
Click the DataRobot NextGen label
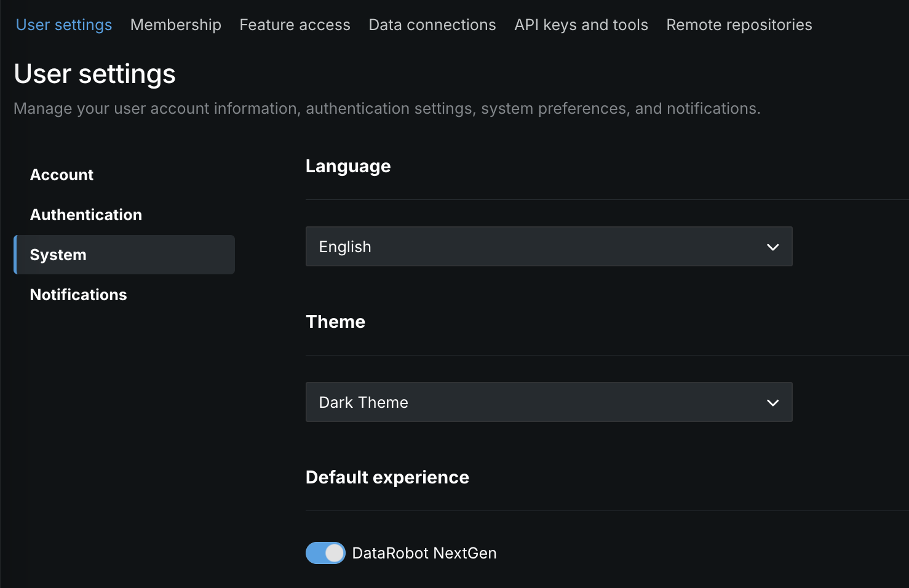(424, 554)
